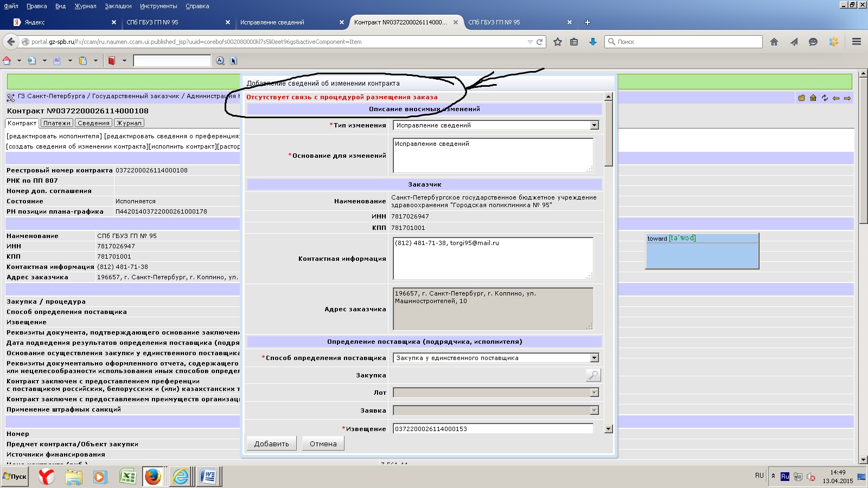This screenshot has width=868, height=488.
Task: Click the clipboard paste toolbar icon
Action: point(83,61)
